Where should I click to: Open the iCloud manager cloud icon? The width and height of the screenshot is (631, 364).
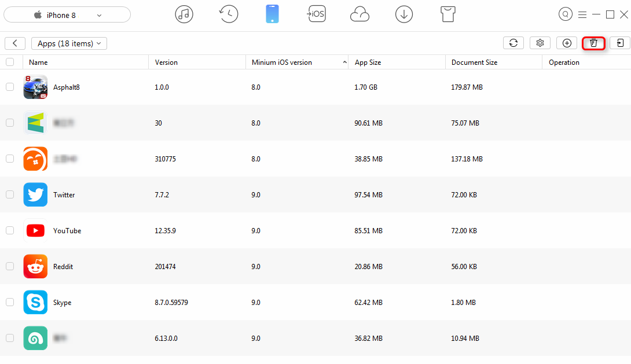[359, 14]
